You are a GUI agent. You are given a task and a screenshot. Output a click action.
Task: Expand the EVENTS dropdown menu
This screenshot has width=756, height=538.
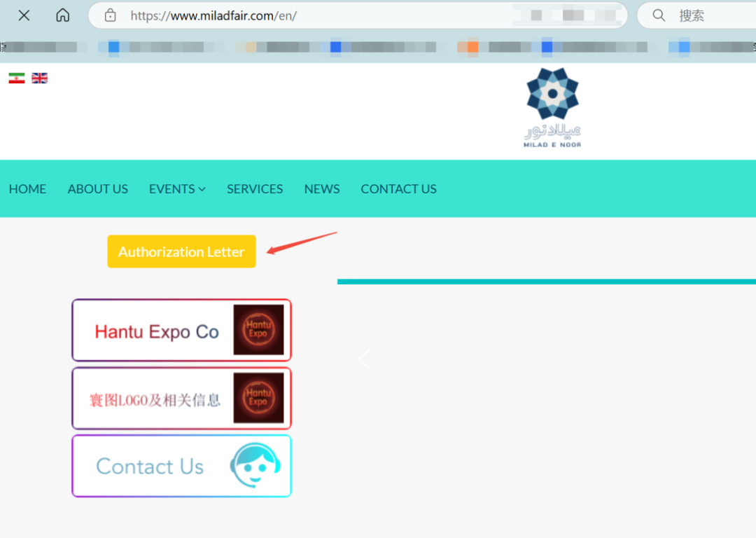(177, 188)
